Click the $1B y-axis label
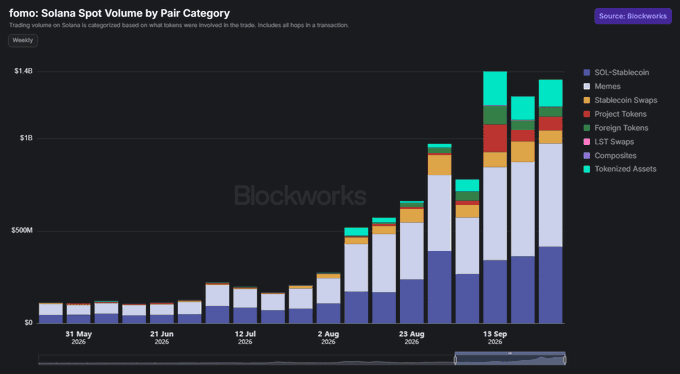Screen dimensions: 680x374 pos(26,138)
